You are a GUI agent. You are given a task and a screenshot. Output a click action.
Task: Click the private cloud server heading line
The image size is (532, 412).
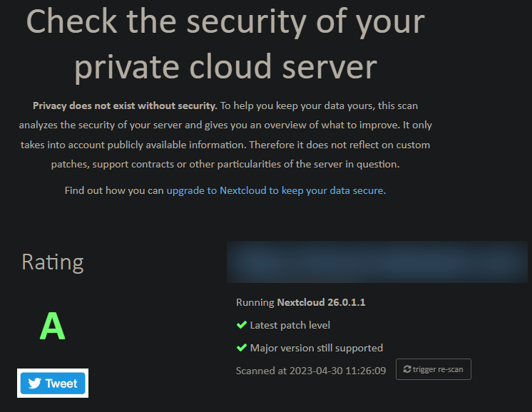[225, 66]
